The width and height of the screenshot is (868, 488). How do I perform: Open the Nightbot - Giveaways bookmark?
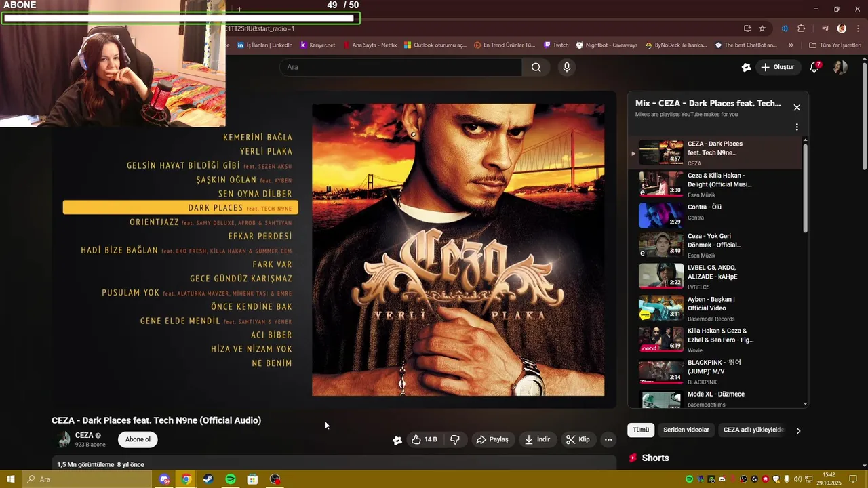(607, 45)
